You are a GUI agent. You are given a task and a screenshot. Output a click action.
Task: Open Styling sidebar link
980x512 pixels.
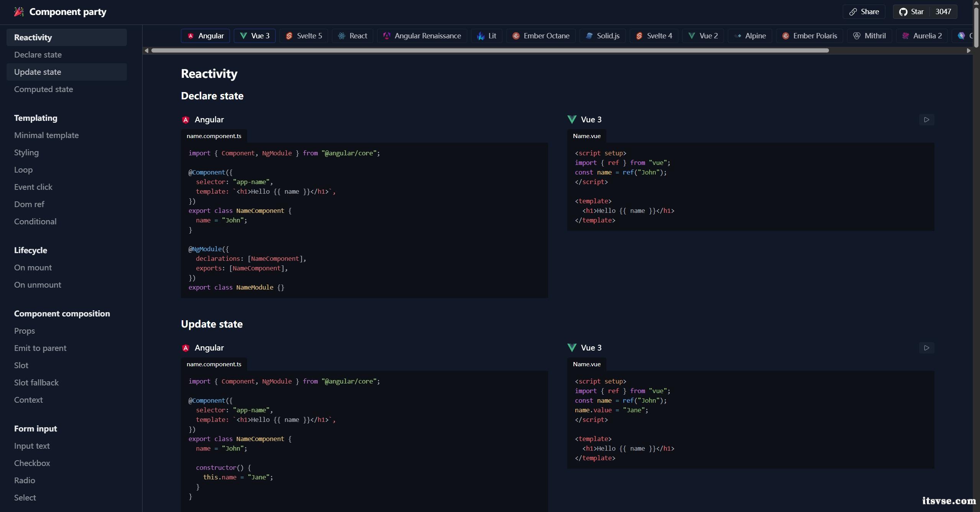pyautogui.click(x=26, y=153)
